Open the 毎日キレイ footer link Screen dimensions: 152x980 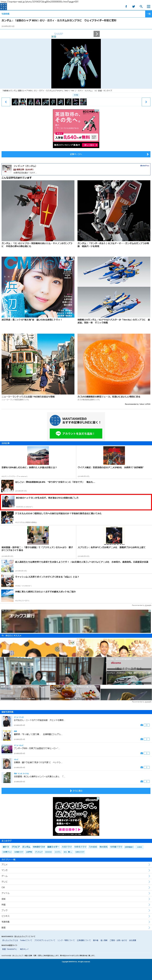(24, 949)
